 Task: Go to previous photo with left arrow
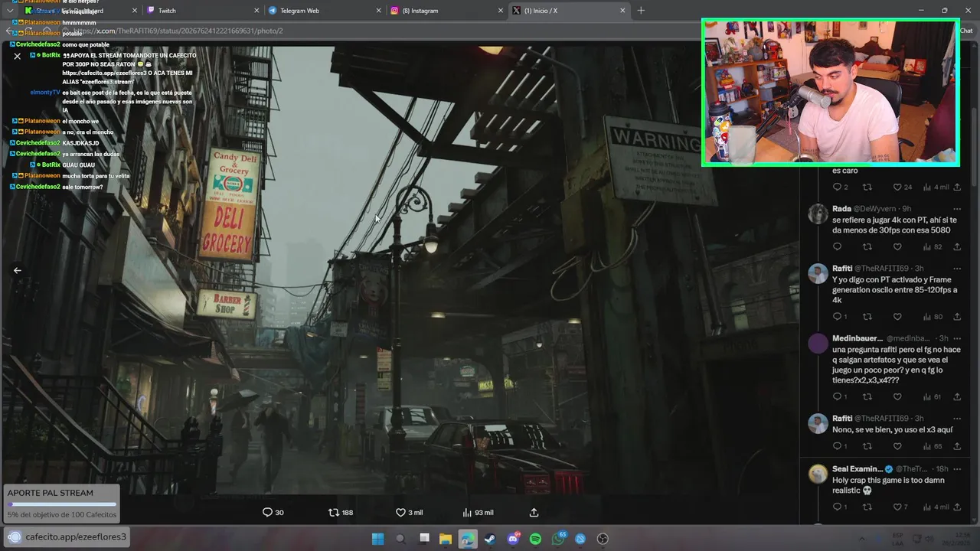(17, 270)
